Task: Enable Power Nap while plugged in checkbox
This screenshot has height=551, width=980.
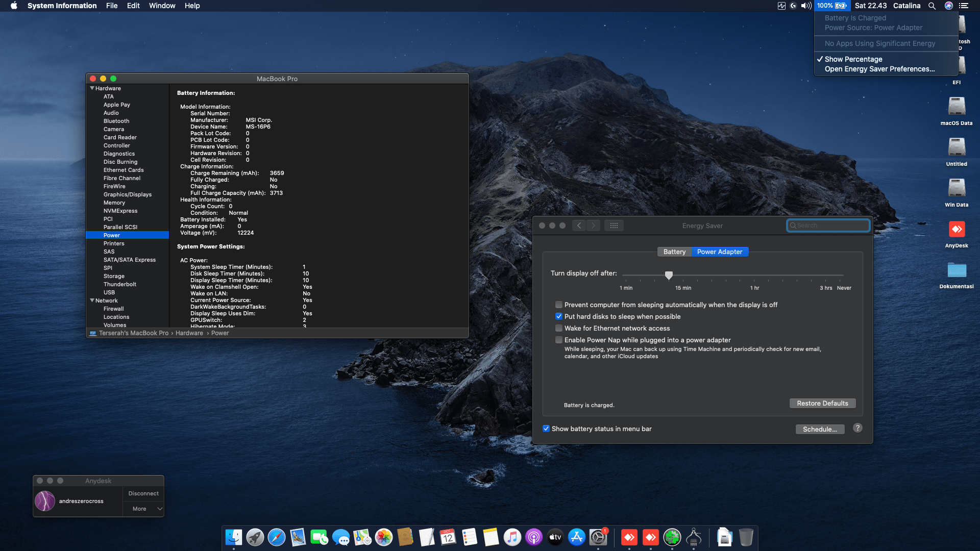Action: click(x=559, y=340)
